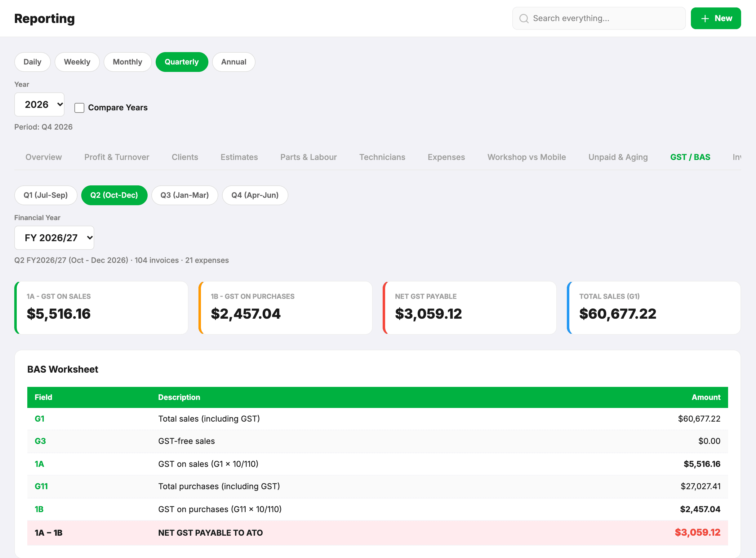Select the Weekly period pill

coord(77,62)
